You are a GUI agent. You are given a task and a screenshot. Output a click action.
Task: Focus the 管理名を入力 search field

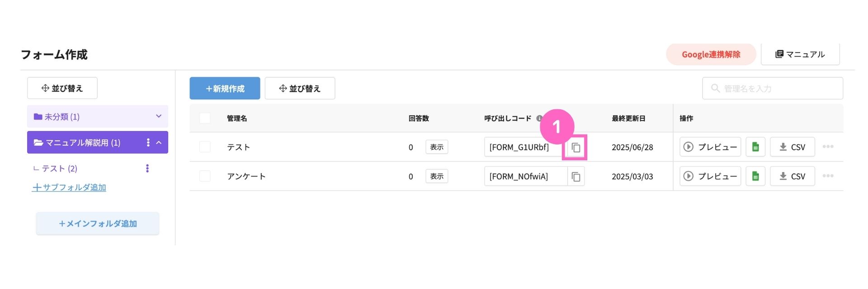pyautogui.click(x=772, y=88)
